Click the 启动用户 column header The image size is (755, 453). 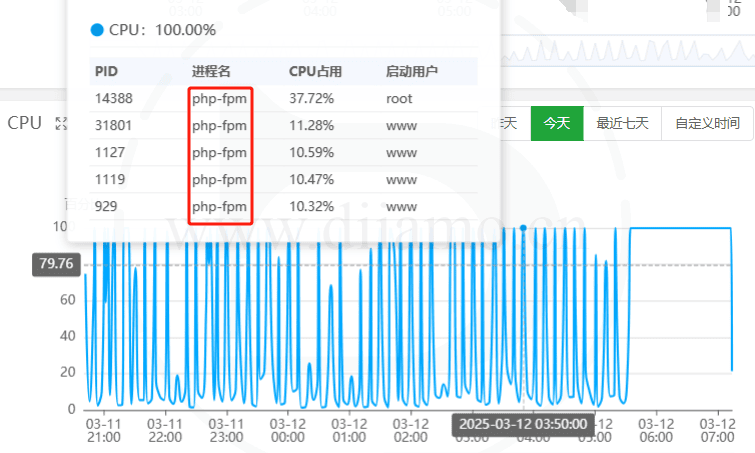click(x=411, y=72)
